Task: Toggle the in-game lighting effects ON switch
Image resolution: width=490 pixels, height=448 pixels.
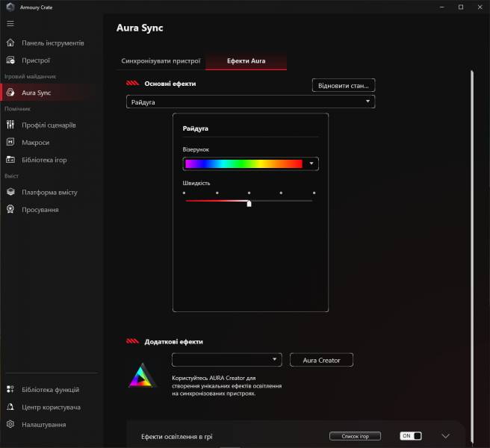Action: [411, 436]
